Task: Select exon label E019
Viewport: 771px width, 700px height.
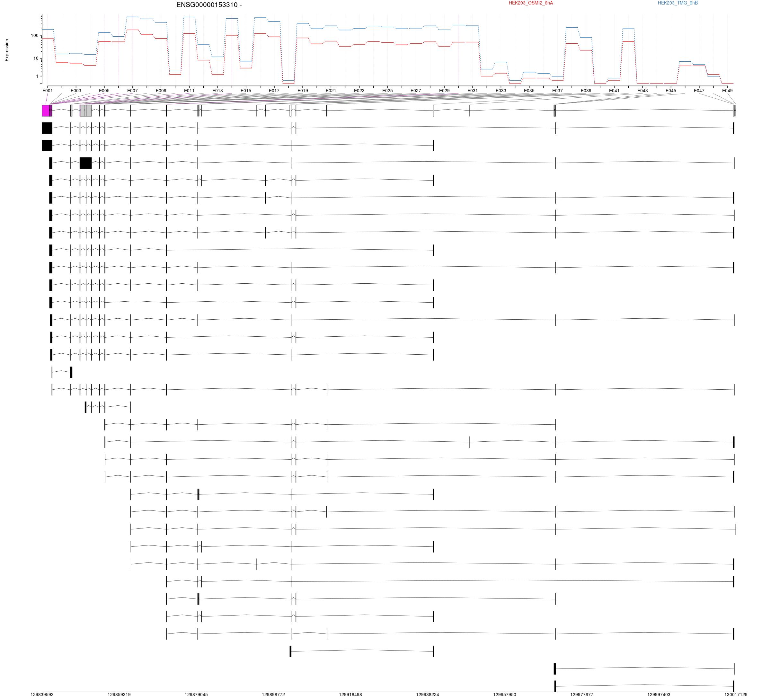Action: pyautogui.click(x=303, y=91)
